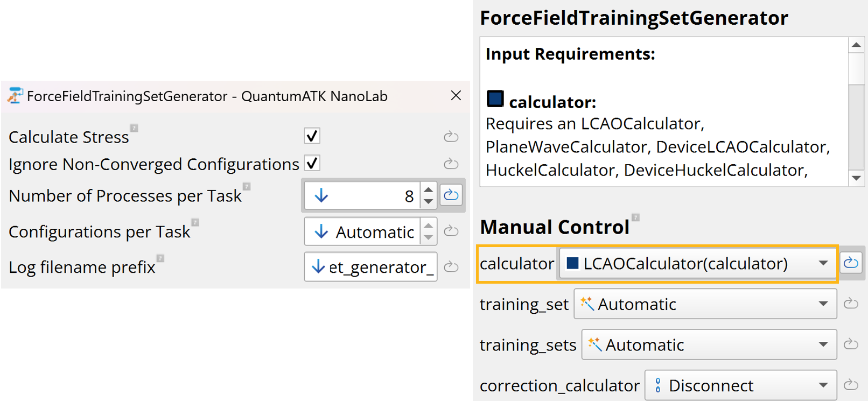The height and width of the screenshot is (401, 868).
Task: Reset Configurations per Task value
Action: point(451,231)
